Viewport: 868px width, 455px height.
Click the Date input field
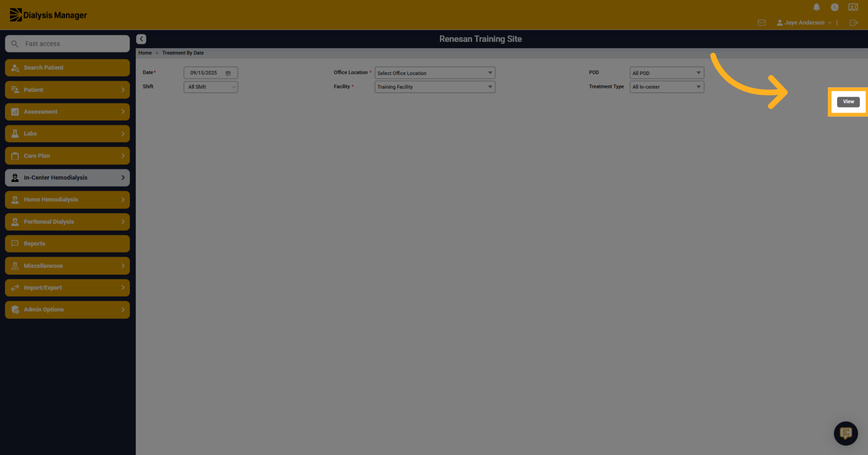[x=211, y=73]
